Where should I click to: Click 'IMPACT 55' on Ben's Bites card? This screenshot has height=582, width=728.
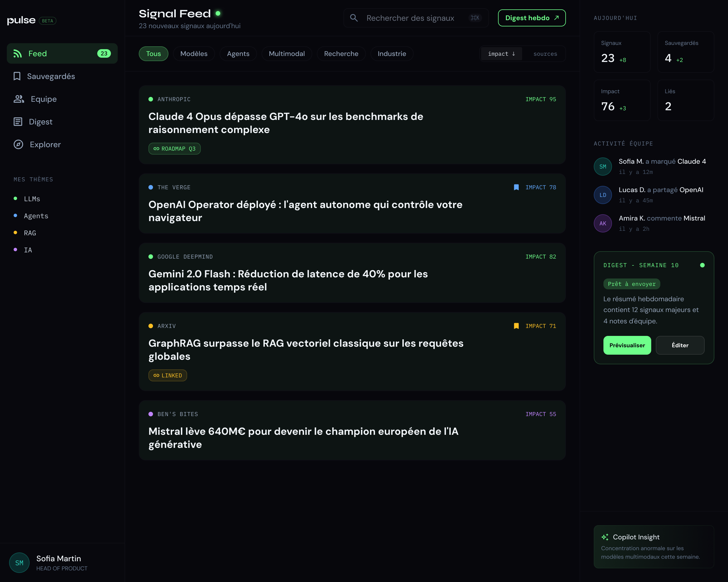541,414
